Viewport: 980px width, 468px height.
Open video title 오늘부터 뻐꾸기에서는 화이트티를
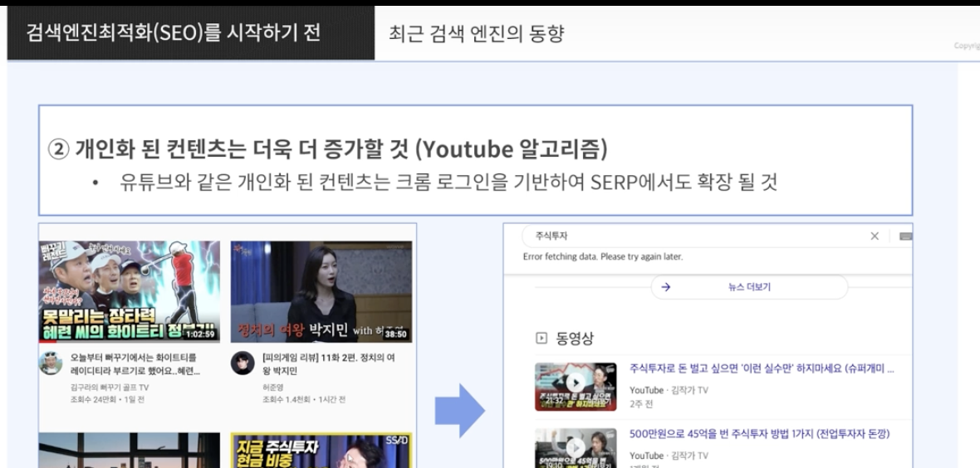coord(135,364)
